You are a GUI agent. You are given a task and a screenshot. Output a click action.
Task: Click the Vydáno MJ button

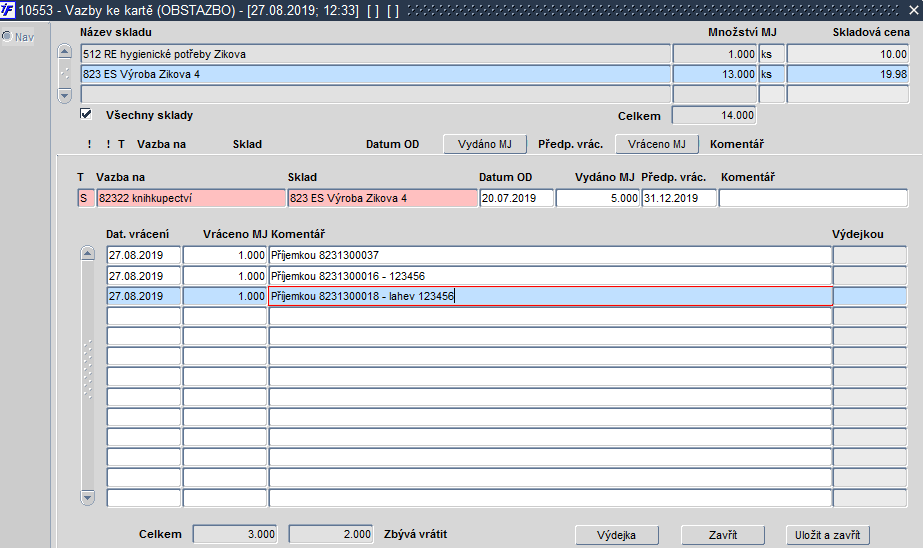tap(485, 144)
